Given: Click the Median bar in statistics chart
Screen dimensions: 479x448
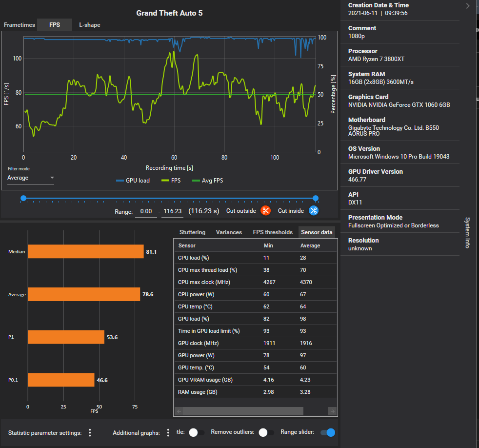Looking at the screenshot, I should click(85, 251).
